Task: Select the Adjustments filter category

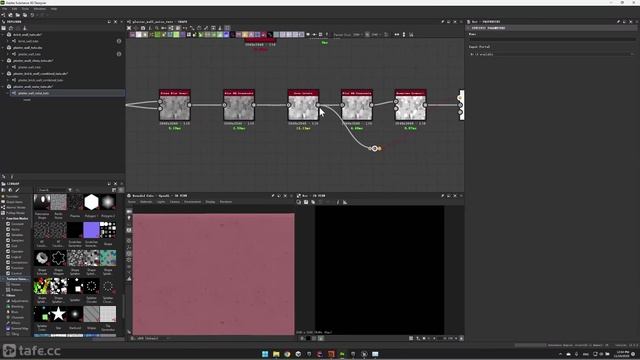Action: [20, 301]
